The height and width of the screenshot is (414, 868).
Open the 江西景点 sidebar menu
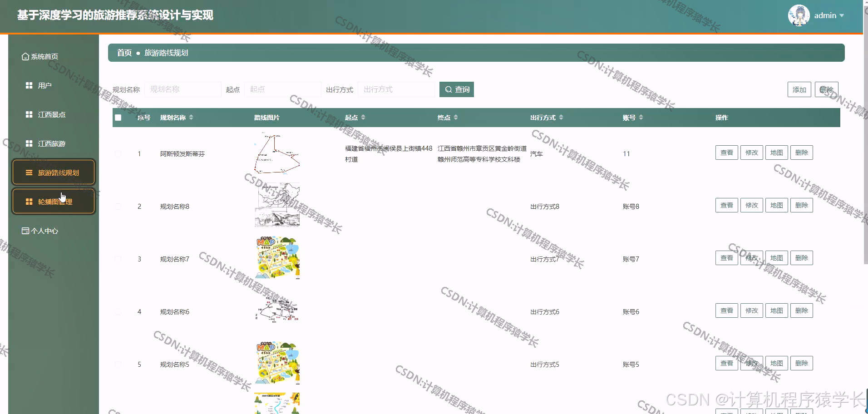51,114
